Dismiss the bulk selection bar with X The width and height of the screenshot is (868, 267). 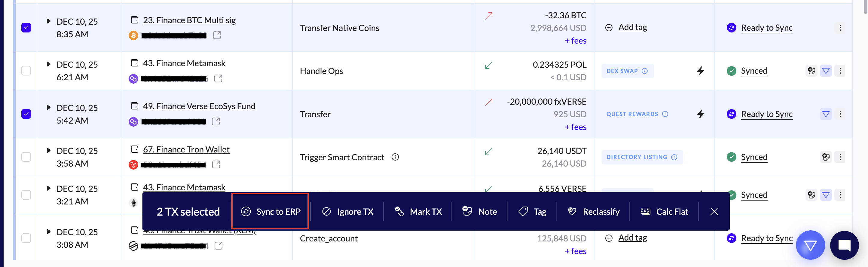click(x=714, y=212)
